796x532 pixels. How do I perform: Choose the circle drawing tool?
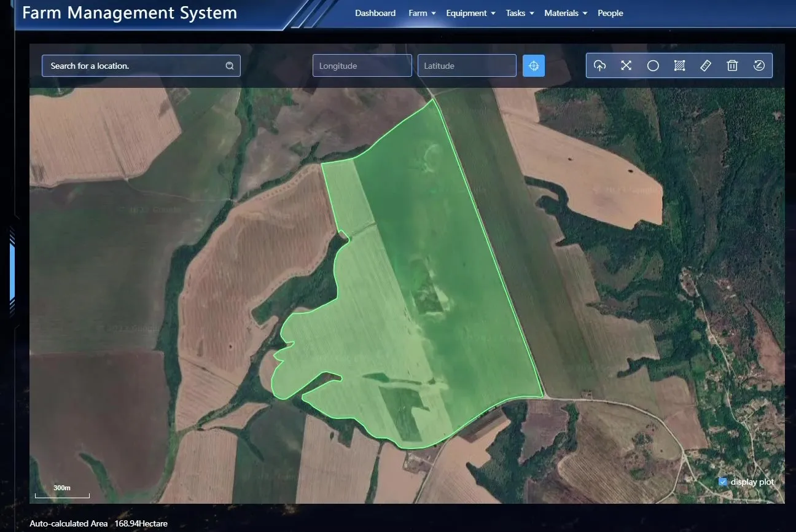pyautogui.click(x=653, y=66)
